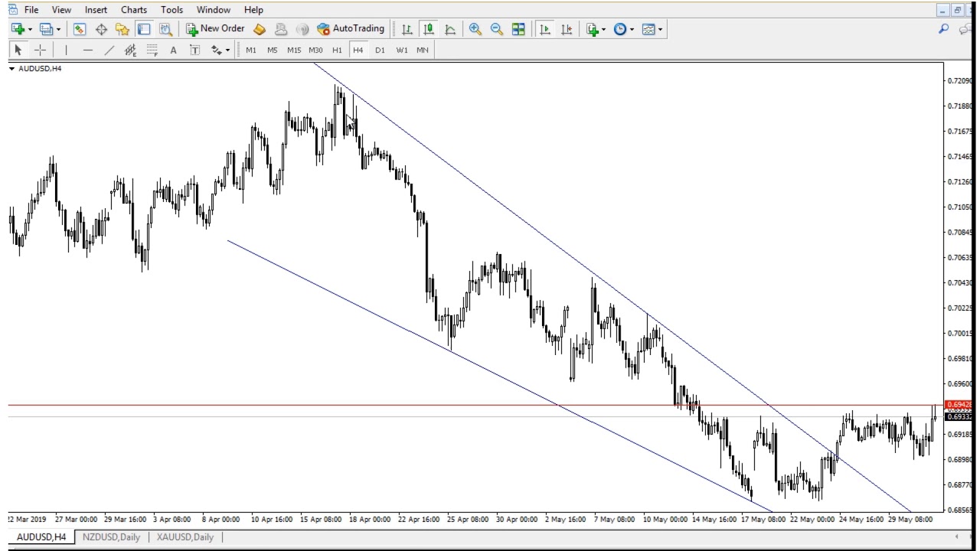
Task: Open the Help menu
Action: pyautogui.click(x=253, y=10)
